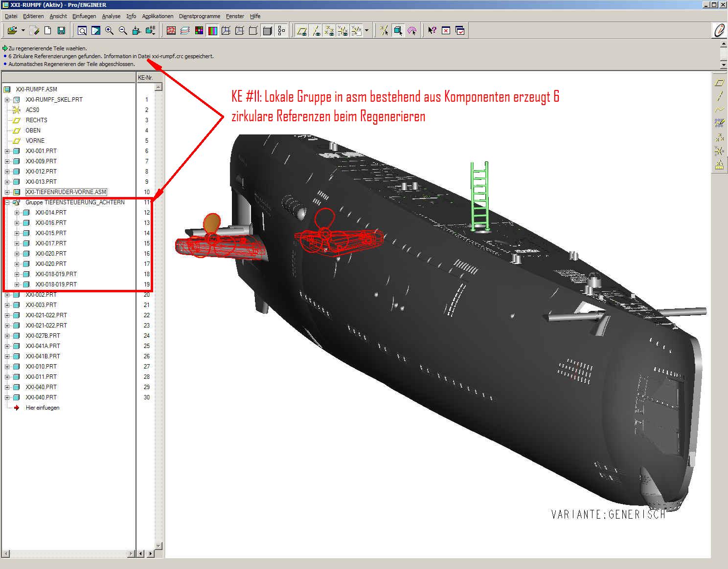Viewport: 728px width, 569px height.
Task: Select XXI-TIEFENRUDER-VORNE.ASM in model tree
Action: (66, 192)
